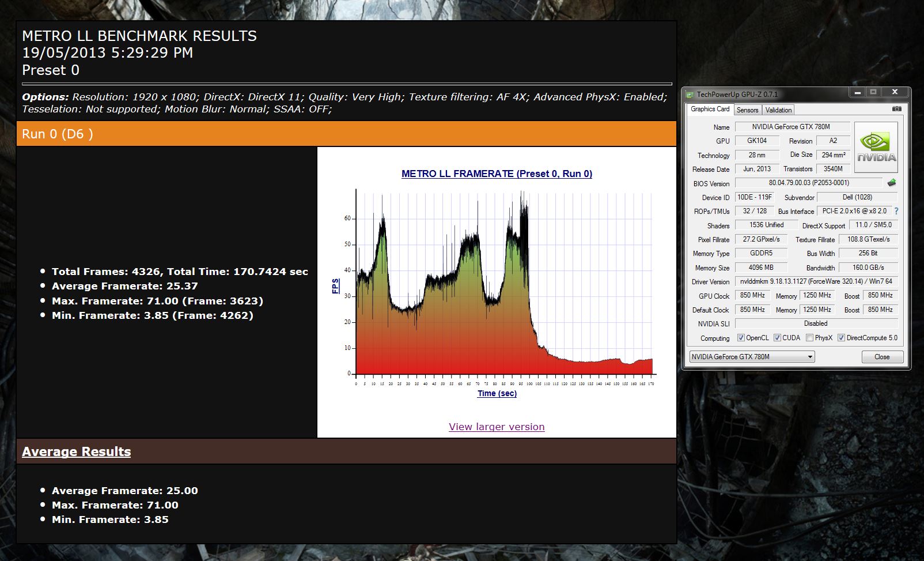The width and height of the screenshot is (924, 561).
Task: Click the BIOS save chip icon
Action: tap(892, 183)
